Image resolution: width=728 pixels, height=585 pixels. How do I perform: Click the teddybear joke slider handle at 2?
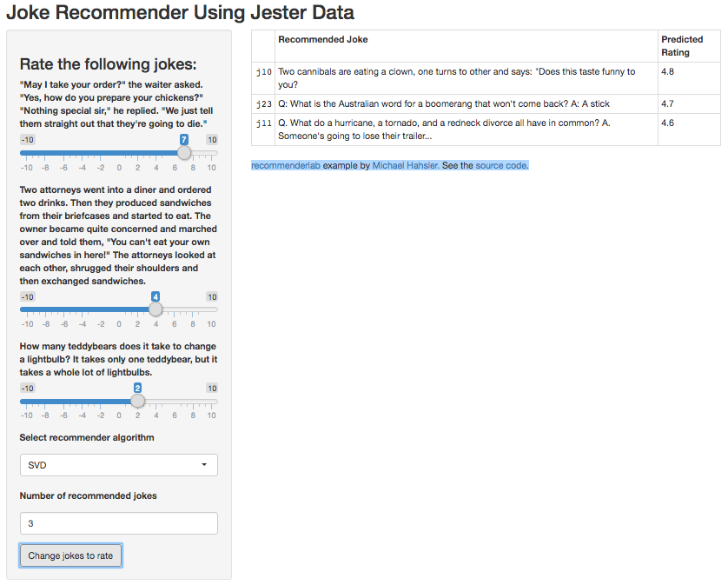[x=137, y=401]
